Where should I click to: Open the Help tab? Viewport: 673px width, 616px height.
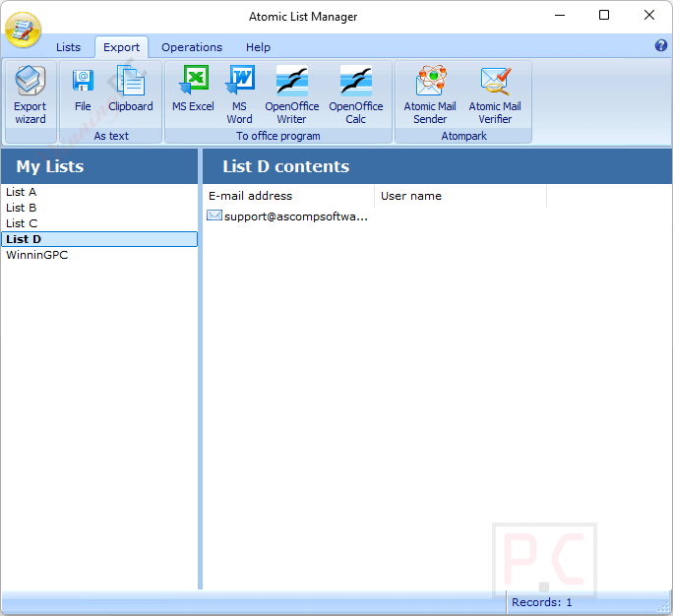(x=258, y=47)
